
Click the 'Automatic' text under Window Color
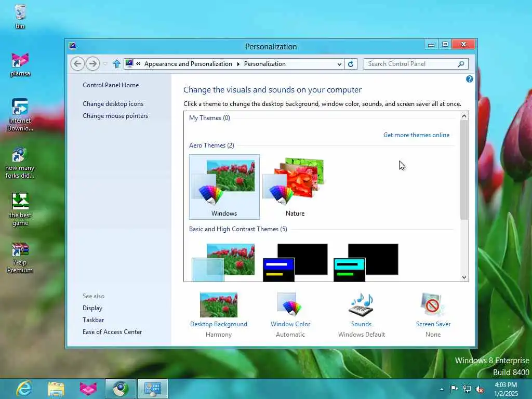[x=290, y=335]
